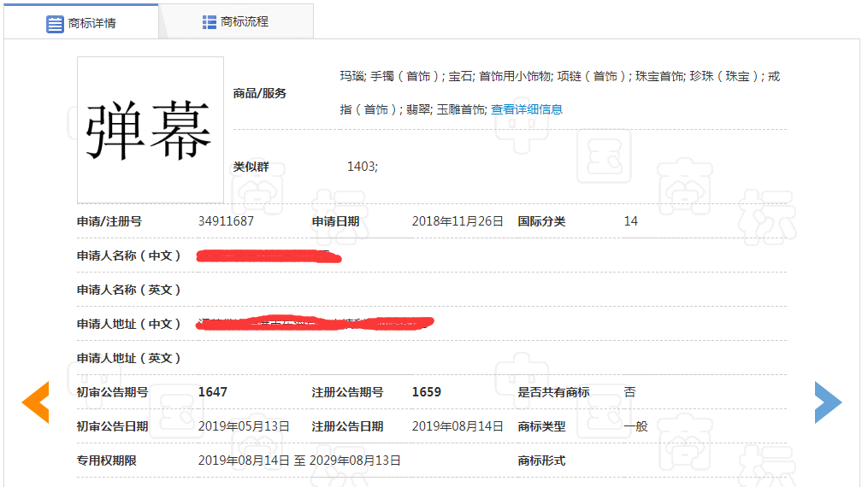Click the registration announcement issue number 1659
This screenshot has height=487, width=868.
click(427, 392)
